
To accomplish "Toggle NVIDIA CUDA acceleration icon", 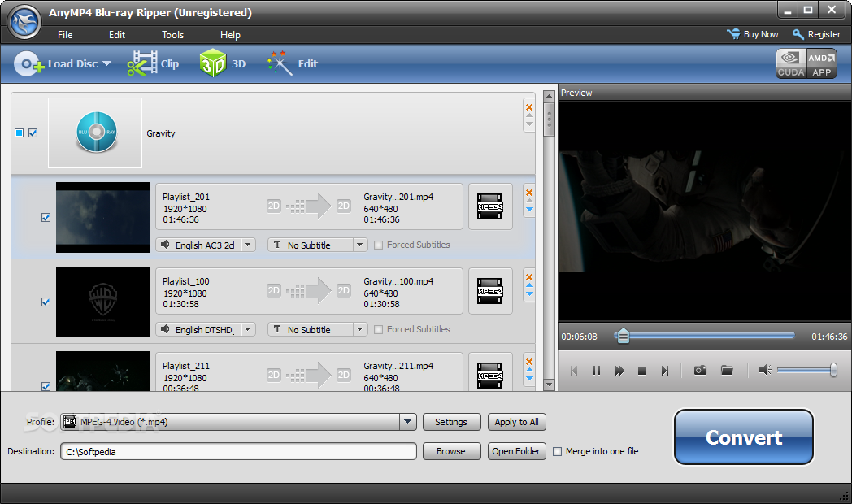I will pyautogui.click(x=790, y=64).
